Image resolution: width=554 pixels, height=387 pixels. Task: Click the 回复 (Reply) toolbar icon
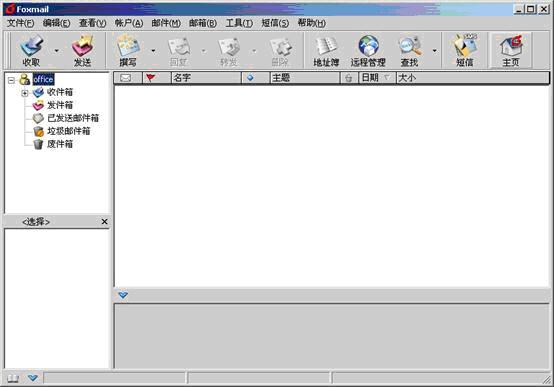point(178,50)
